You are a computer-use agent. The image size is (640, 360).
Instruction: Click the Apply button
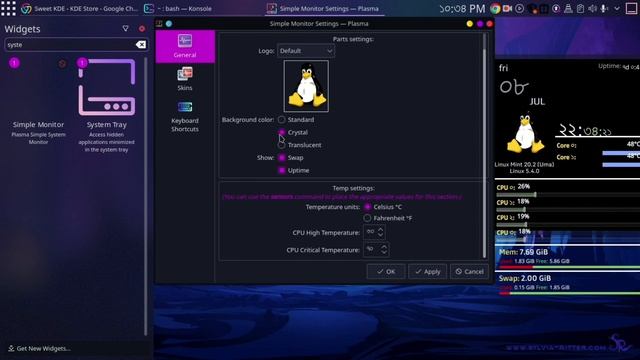click(x=427, y=271)
